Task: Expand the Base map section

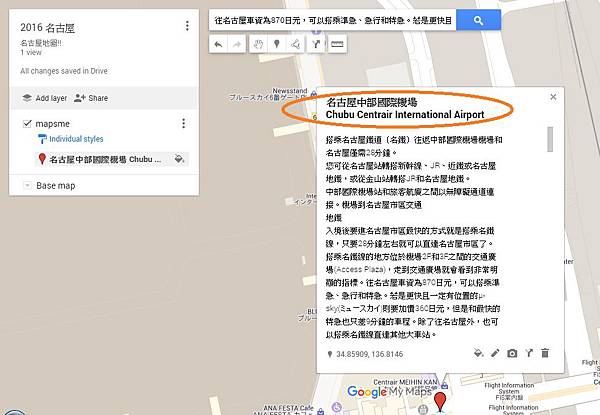Action: (x=27, y=186)
